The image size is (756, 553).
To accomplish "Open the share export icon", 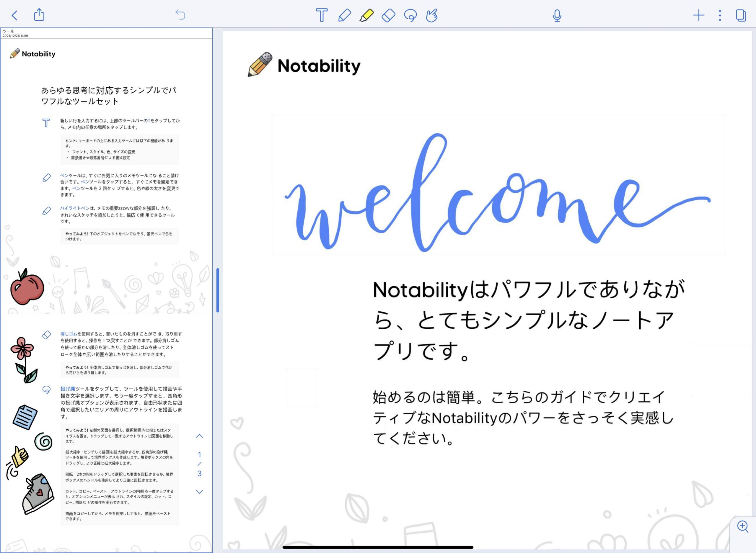I will 39,15.
